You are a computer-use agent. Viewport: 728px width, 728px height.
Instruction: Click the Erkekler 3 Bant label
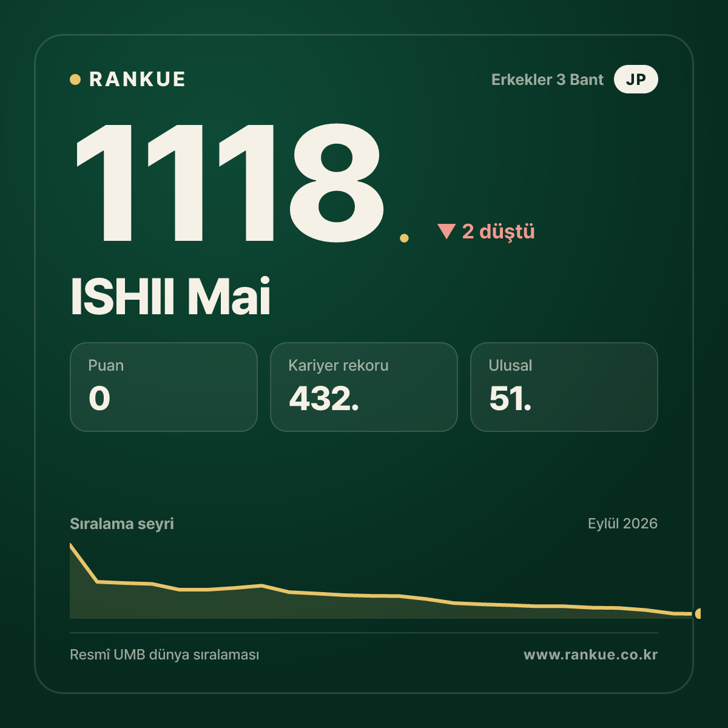(547, 79)
